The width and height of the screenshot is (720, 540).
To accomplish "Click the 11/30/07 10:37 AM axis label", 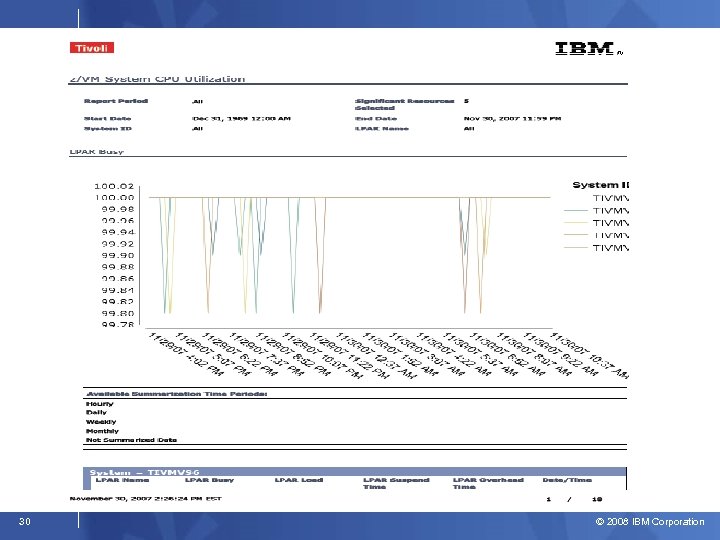I will point(590,354).
